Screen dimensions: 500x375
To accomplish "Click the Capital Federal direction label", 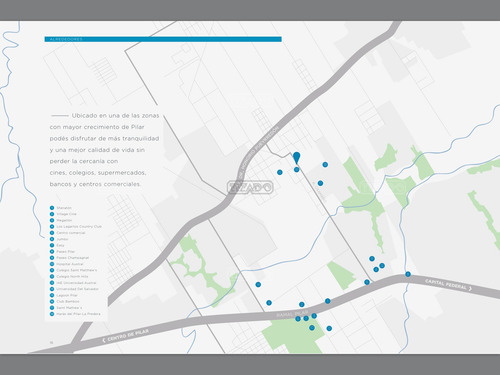I will click(448, 285).
